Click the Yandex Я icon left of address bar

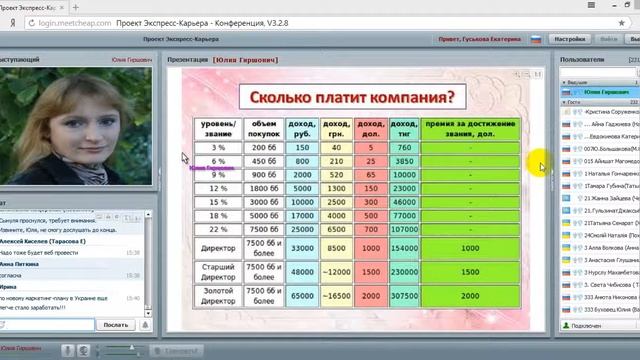[x=13, y=23]
